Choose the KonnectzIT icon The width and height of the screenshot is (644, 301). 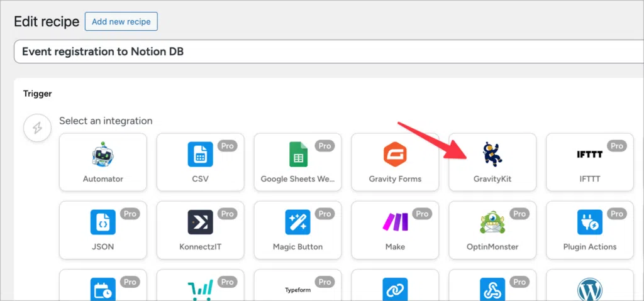click(201, 222)
